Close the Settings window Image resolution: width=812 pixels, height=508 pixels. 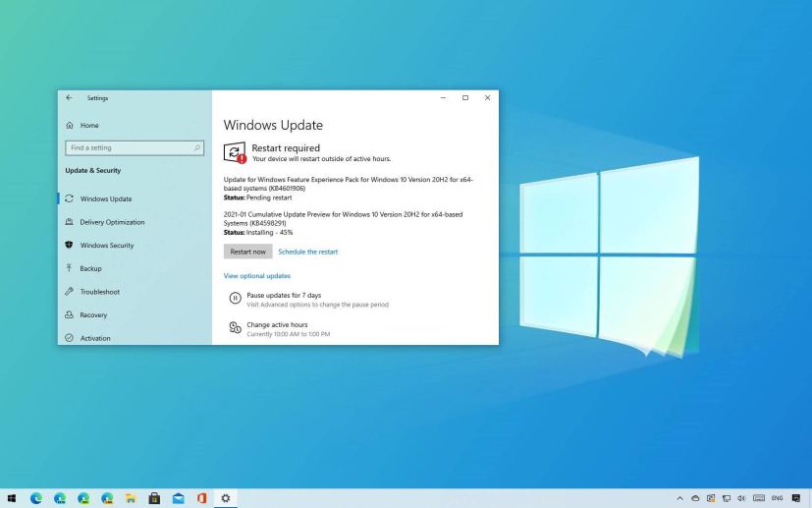tap(487, 97)
